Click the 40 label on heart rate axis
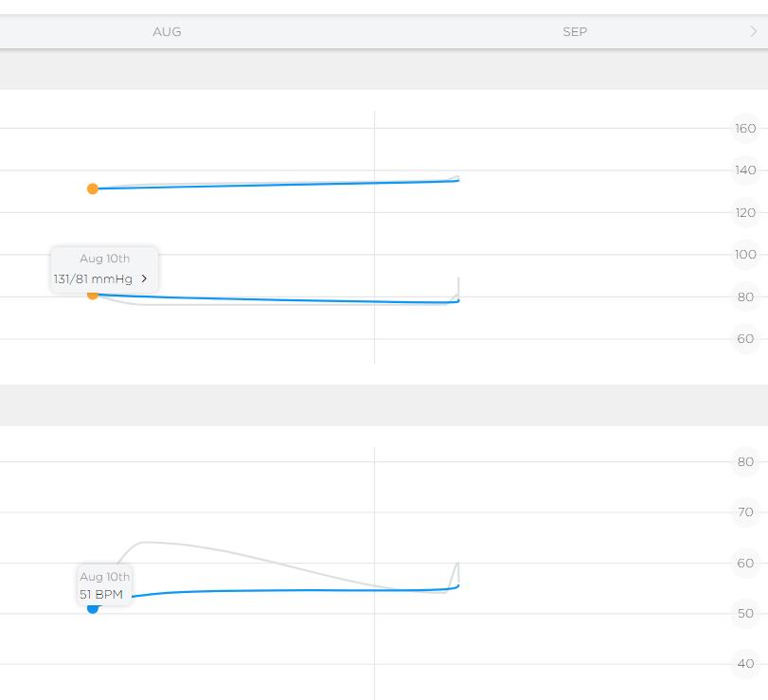Screen dimensions: 768x700 (745, 663)
